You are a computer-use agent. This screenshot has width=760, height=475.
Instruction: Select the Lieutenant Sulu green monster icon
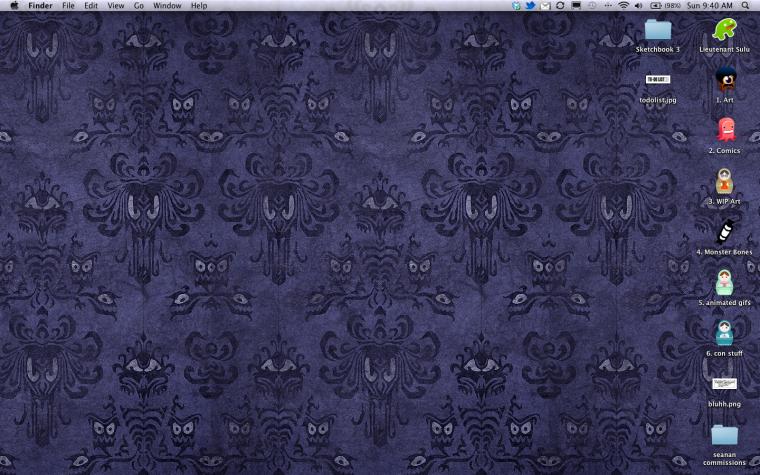click(x=724, y=29)
